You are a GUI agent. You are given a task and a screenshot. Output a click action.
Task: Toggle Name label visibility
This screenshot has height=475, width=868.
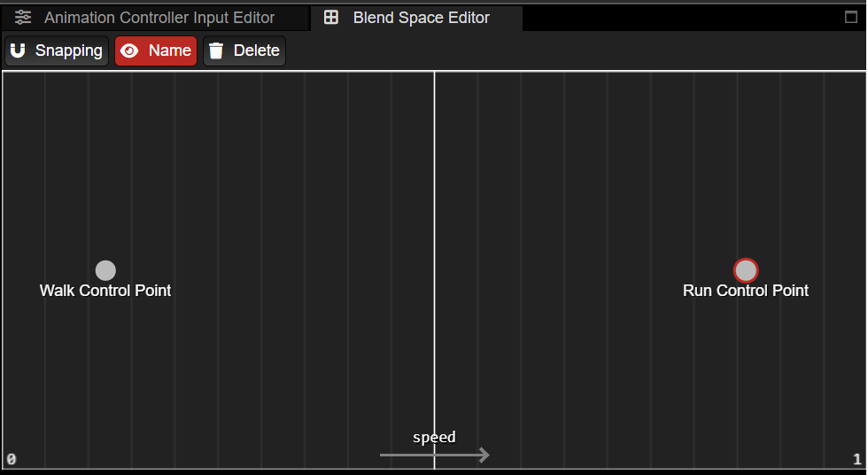click(156, 51)
